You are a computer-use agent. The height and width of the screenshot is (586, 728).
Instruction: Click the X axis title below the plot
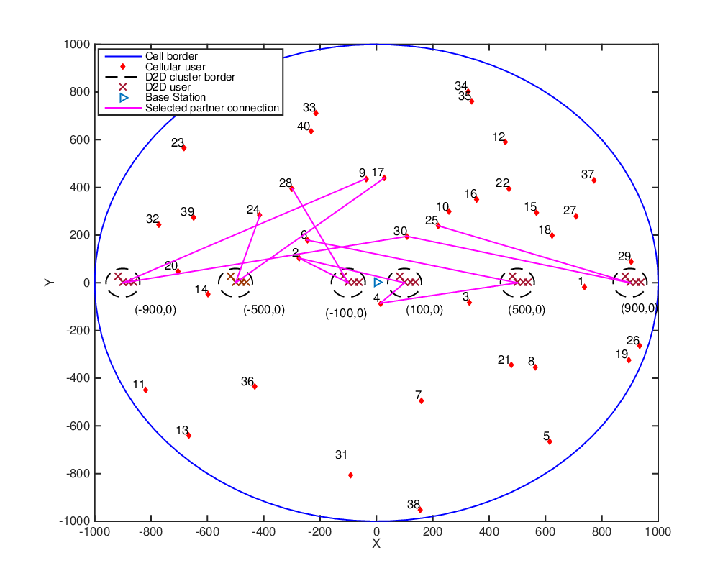click(376, 544)
